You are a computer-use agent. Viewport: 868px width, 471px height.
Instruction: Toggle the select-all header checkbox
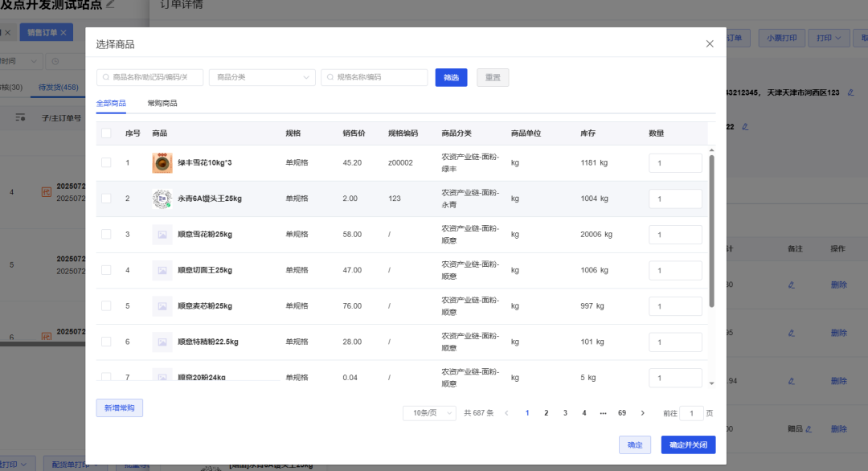point(106,133)
